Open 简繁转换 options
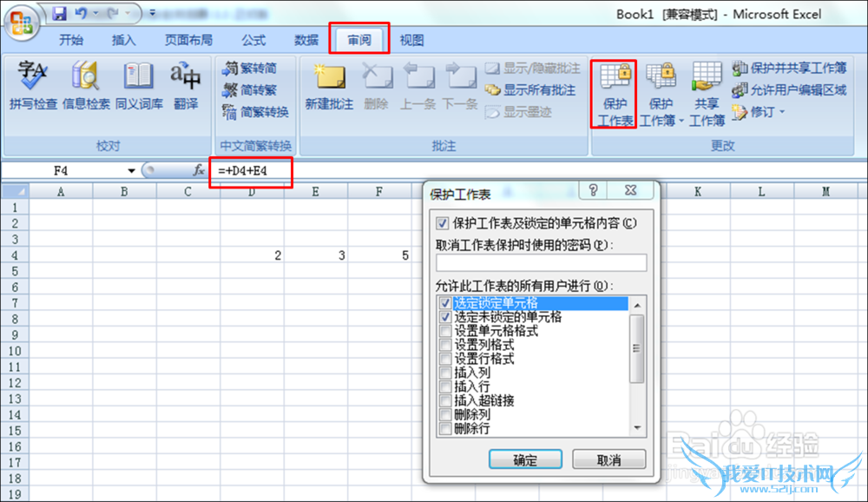The width and height of the screenshot is (868, 502). point(255,112)
